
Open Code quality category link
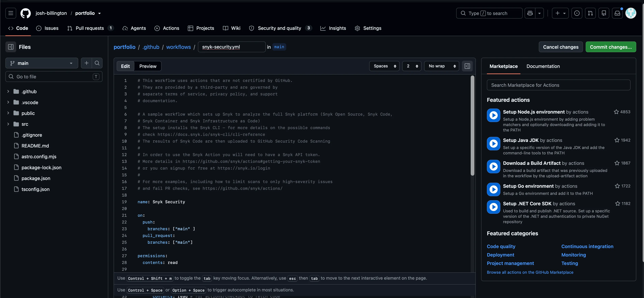click(501, 246)
